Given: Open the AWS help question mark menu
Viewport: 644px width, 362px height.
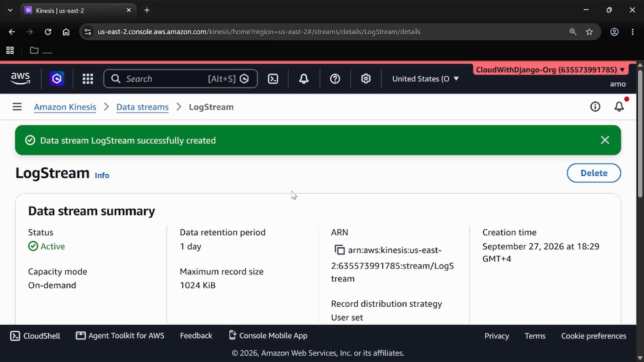Looking at the screenshot, I should pos(335,79).
